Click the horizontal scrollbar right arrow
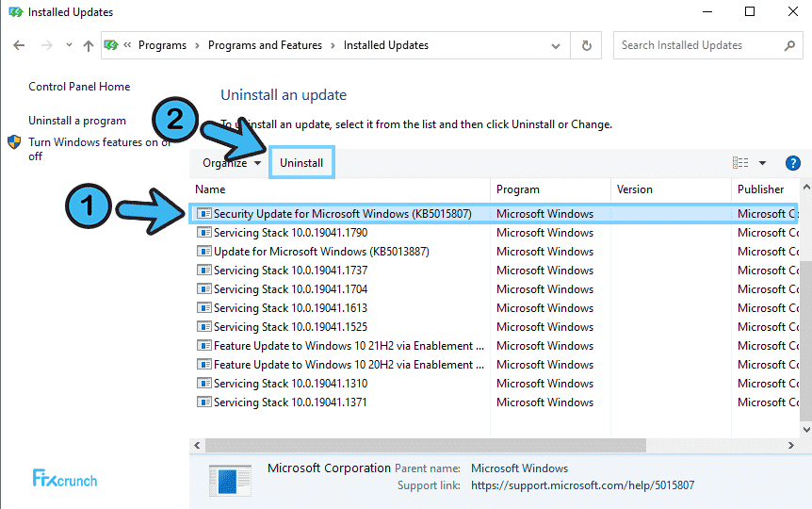This screenshot has width=812, height=509. (790, 445)
